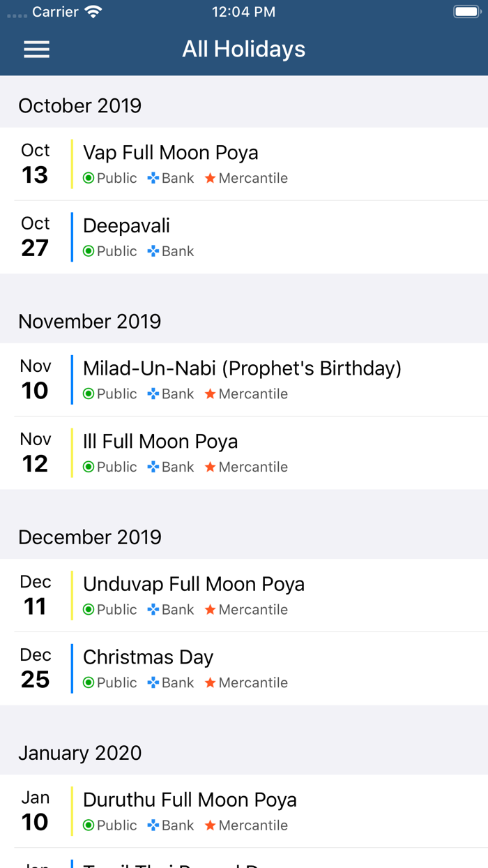
Task: Tap the Bank icon beside Ill Full Moon Poya
Action: coord(153,467)
